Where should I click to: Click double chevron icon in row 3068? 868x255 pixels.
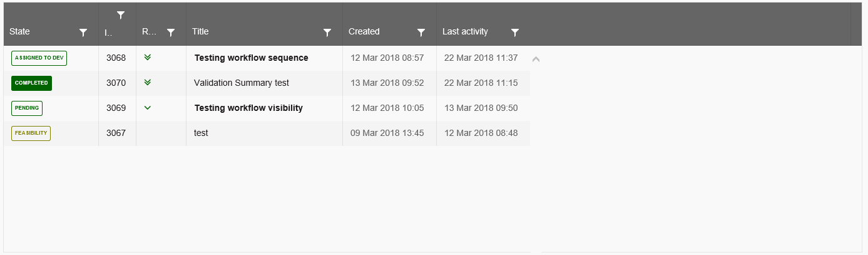(x=148, y=57)
